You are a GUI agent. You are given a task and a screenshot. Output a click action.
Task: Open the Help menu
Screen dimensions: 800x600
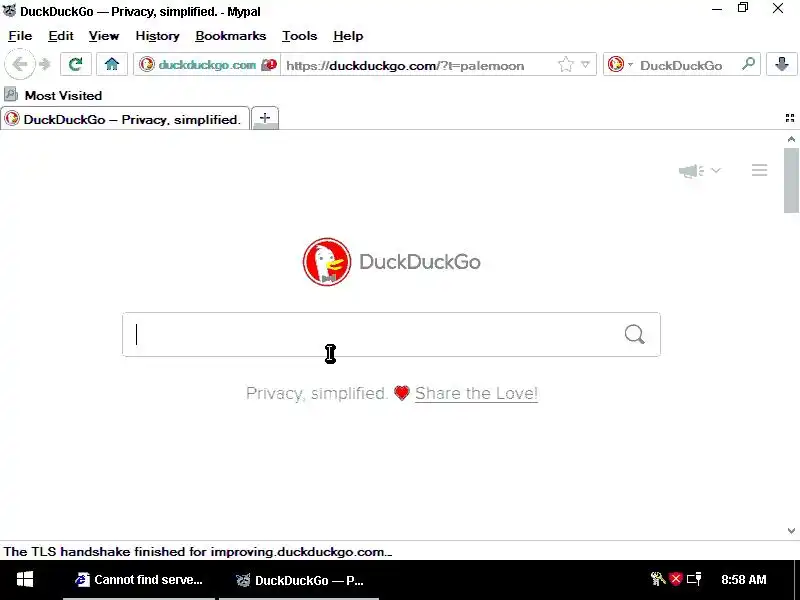(348, 36)
